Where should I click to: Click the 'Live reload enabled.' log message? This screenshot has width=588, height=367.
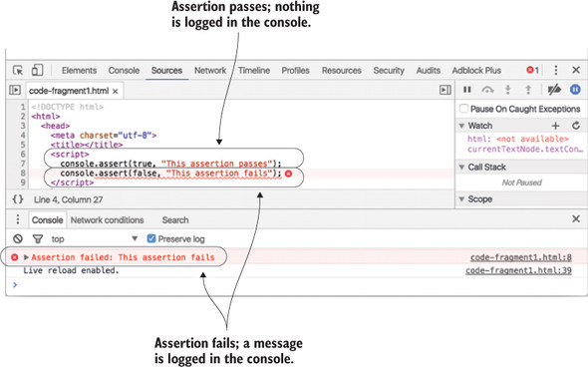tap(71, 270)
